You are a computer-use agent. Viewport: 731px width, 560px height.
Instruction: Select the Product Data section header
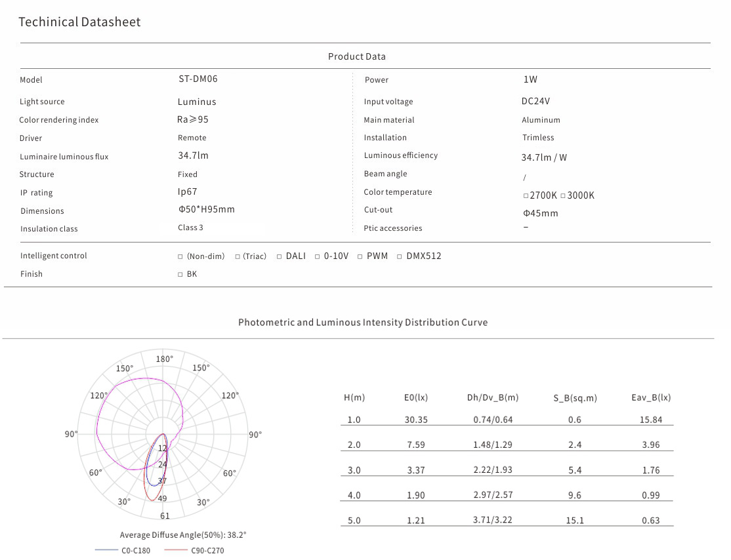(357, 56)
